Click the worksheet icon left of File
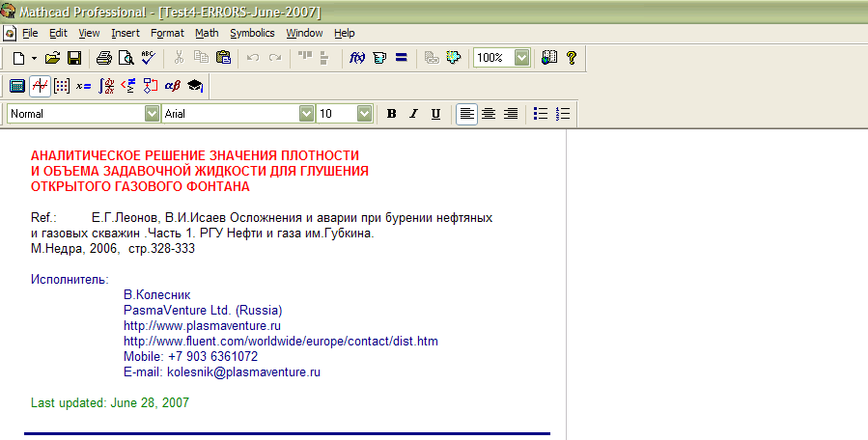 [x=10, y=33]
